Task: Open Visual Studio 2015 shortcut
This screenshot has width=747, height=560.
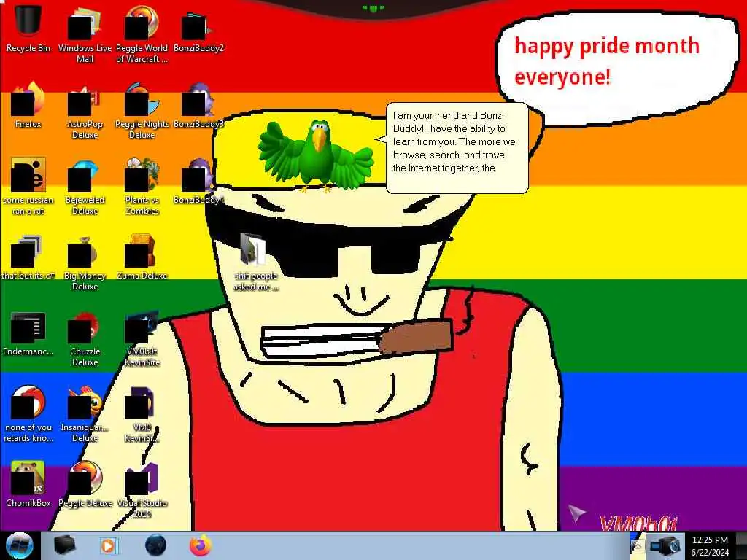Action: click(142, 489)
